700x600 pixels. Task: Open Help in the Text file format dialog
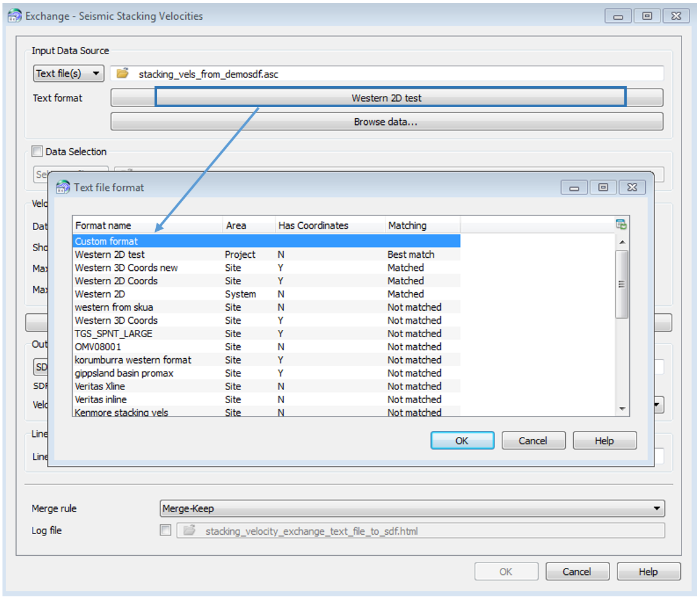(604, 441)
